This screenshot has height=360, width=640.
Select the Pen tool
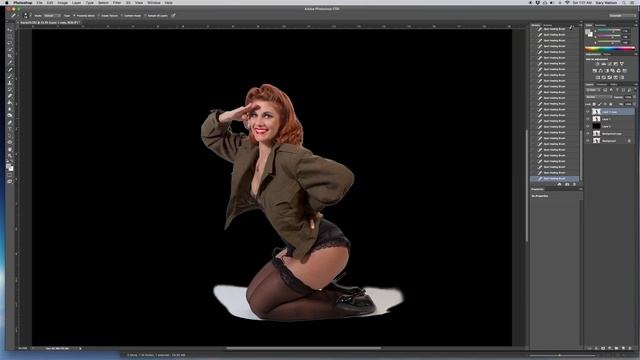pyautogui.click(x=10, y=122)
